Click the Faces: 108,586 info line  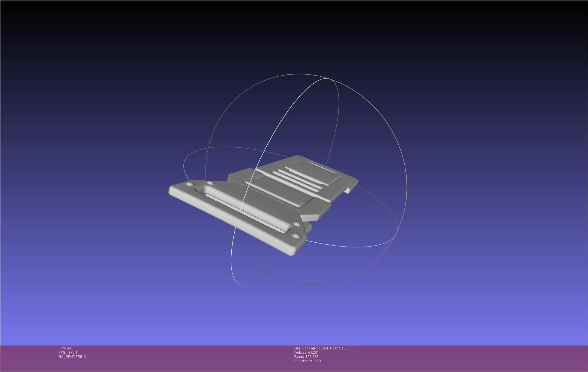(306, 357)
